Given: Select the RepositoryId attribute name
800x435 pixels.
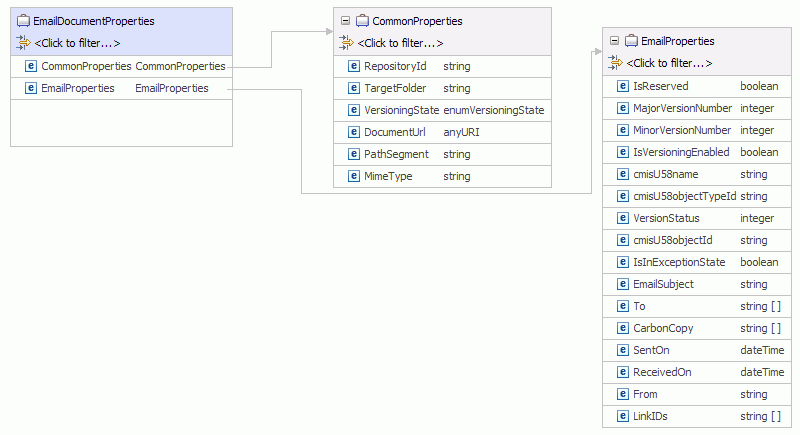Looking at the screenshot, I should (395, 66).
